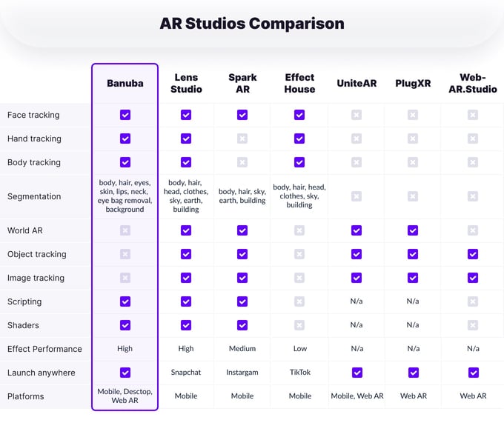
Task: Click Banuba's Face tracking checkmark
Action: (125, 115)
